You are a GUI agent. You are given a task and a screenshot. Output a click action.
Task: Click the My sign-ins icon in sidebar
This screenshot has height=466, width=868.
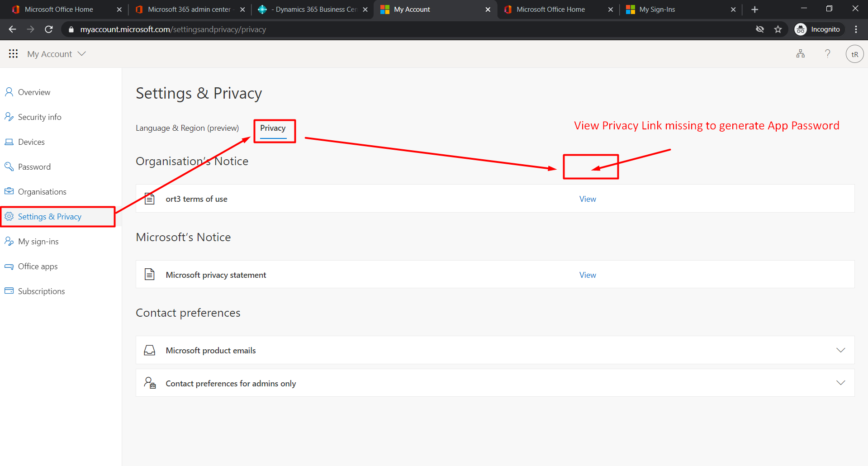pyautogui.click(x=9, y=241)
